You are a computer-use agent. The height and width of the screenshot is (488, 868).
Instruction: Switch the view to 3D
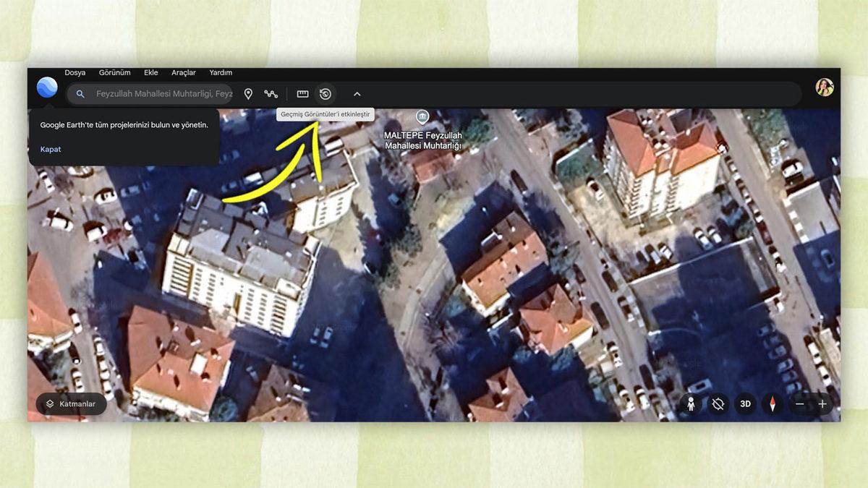tap(744, 404)
